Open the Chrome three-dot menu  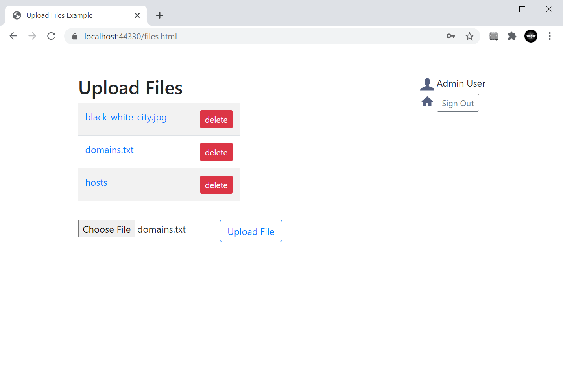[x=550, y=36]
